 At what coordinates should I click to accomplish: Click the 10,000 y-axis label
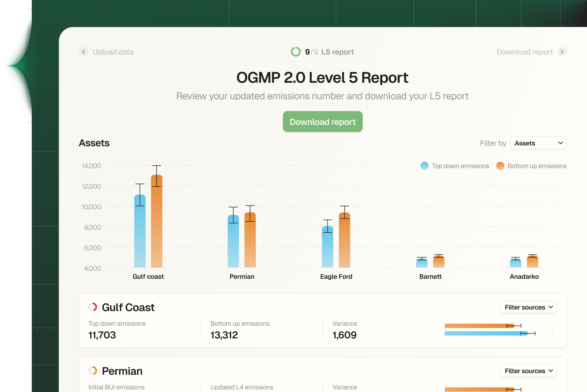pos(91,207)
